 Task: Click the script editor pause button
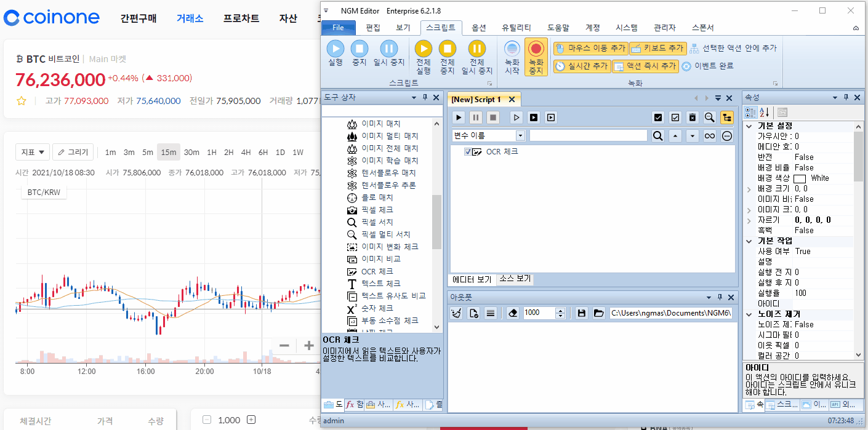tap(476, 117)
